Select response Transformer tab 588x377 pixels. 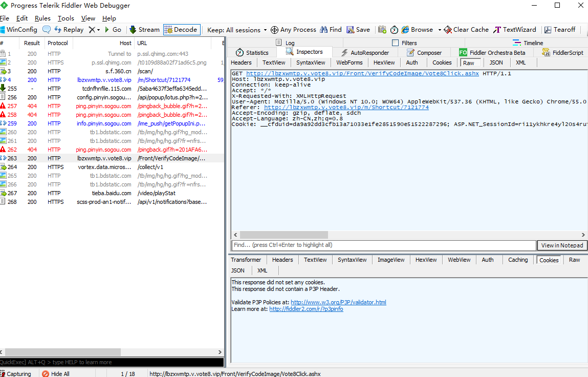[x=246, y=260]
